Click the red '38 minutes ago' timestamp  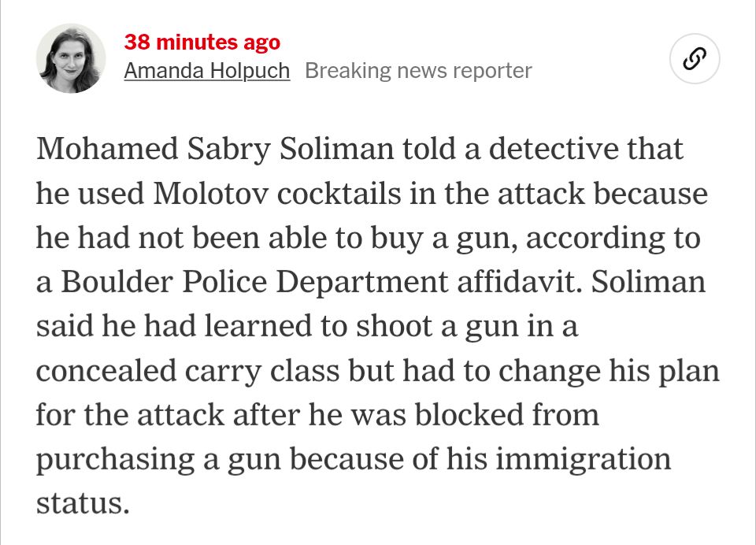click(202, 42)
